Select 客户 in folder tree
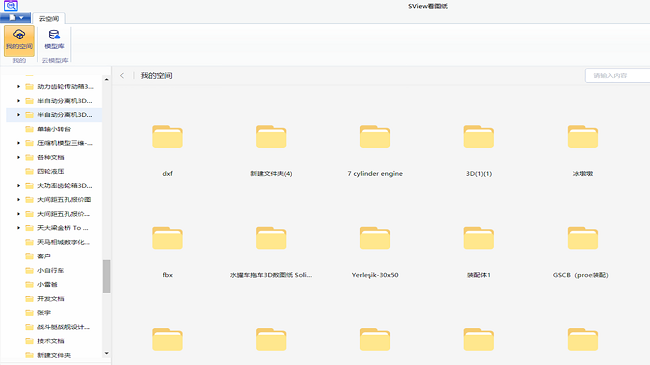The image size is (650, 365). click(44, 256)
